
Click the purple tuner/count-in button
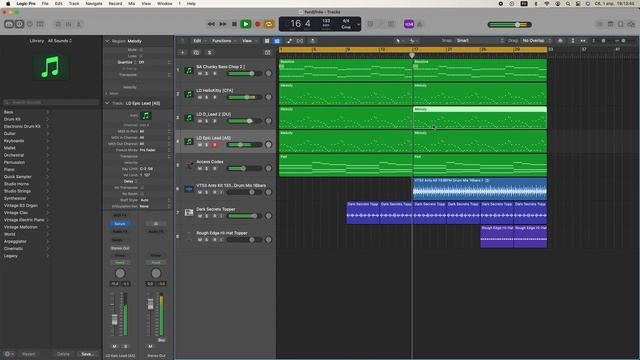click(x=409, y=24)
